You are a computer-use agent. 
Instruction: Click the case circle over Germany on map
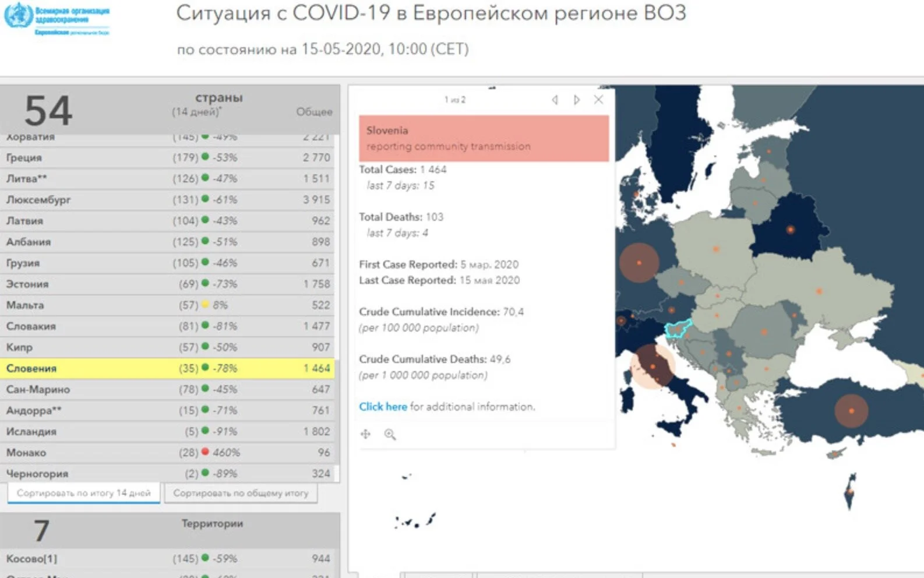(639, 263)
